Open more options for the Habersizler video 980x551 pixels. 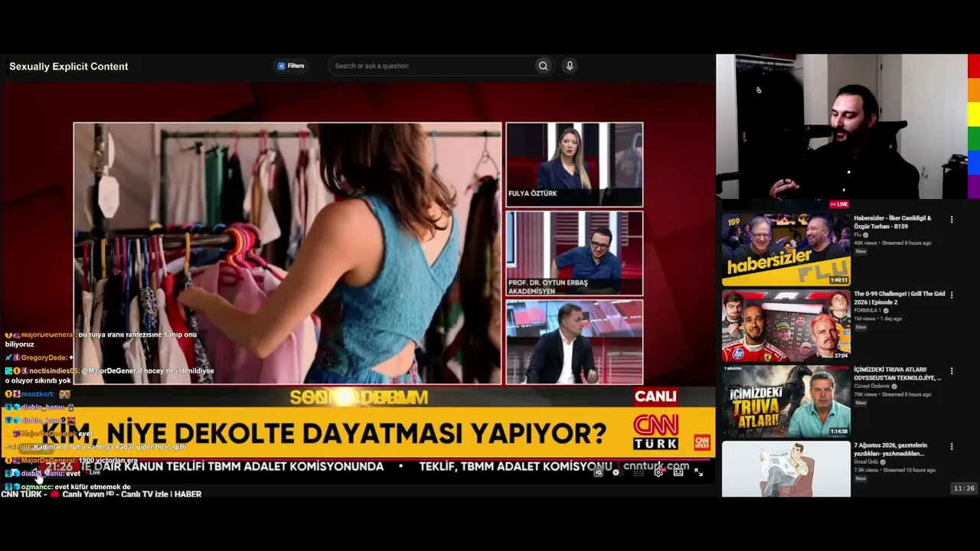[x=952, y=220]
